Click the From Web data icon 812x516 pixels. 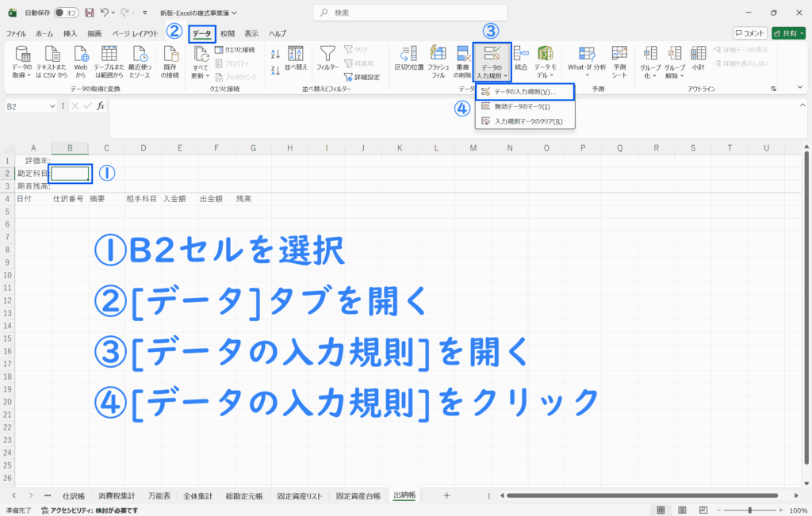pos(81,55)
